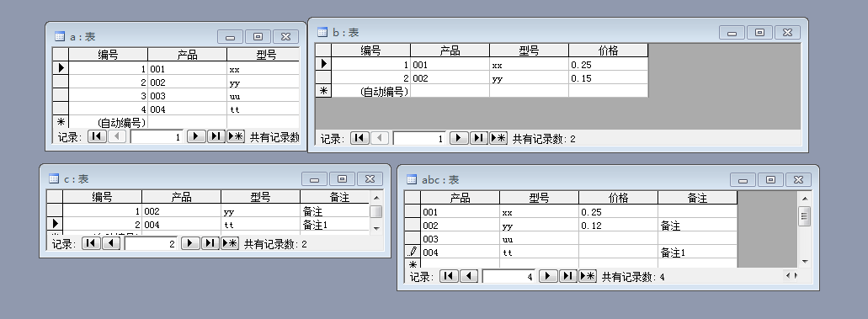This screenshot has width=868, height=319.
Task: Click cell yy in table c
Action: pyautogui.click(x=260, y=210)
